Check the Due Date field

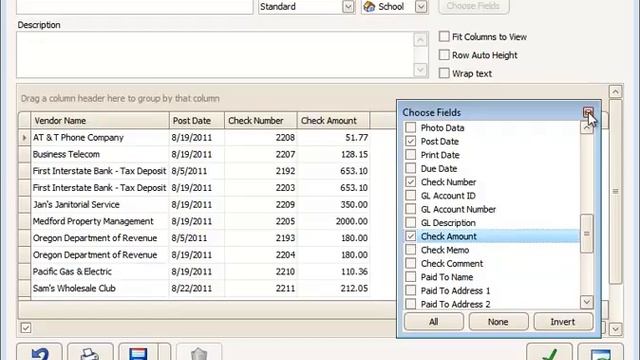point(411,168)
